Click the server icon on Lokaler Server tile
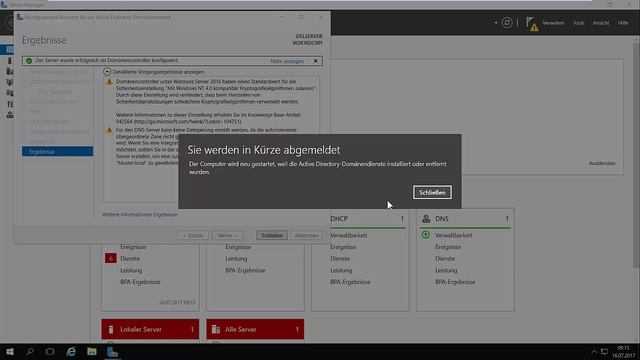 point(111,329)
